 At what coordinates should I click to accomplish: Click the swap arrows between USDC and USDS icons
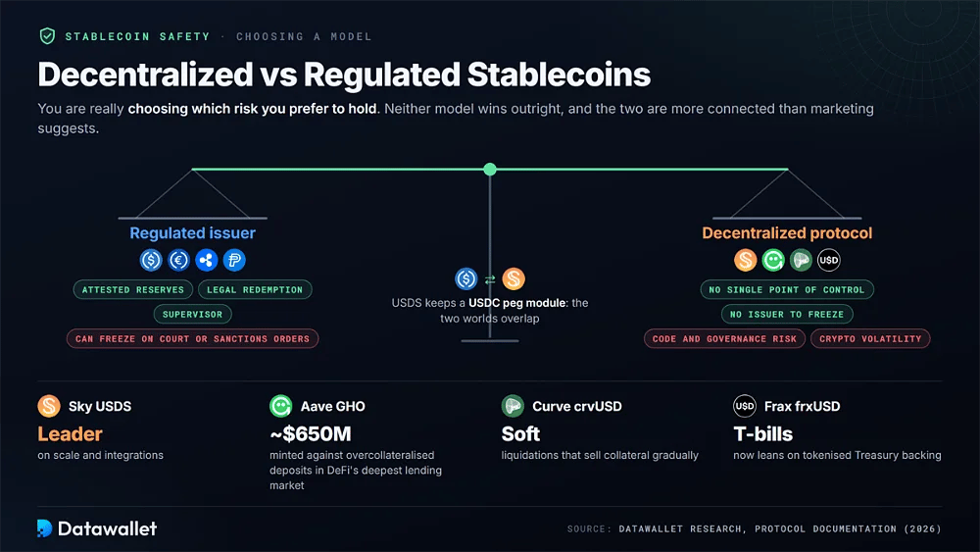(490, 279)
